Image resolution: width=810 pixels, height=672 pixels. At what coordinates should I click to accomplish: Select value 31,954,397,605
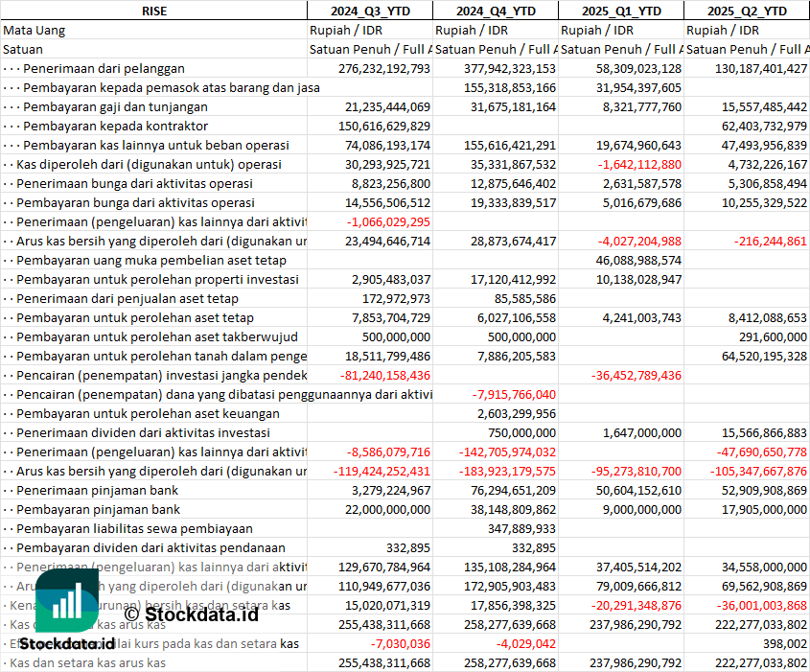coord(638,87)
